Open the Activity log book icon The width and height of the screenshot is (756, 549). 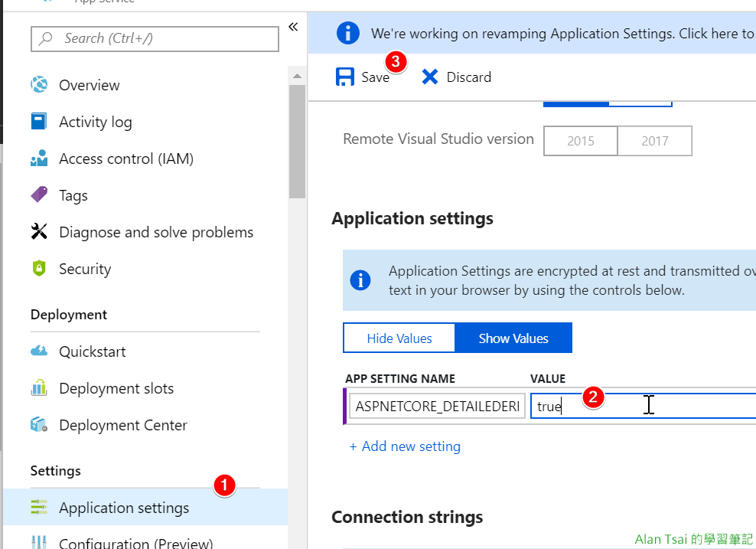pos(39,122)
